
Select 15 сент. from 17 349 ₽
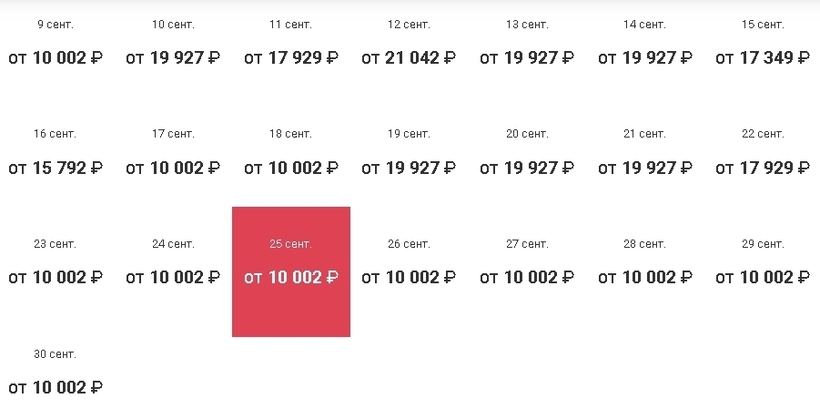(x=762, y=45)
